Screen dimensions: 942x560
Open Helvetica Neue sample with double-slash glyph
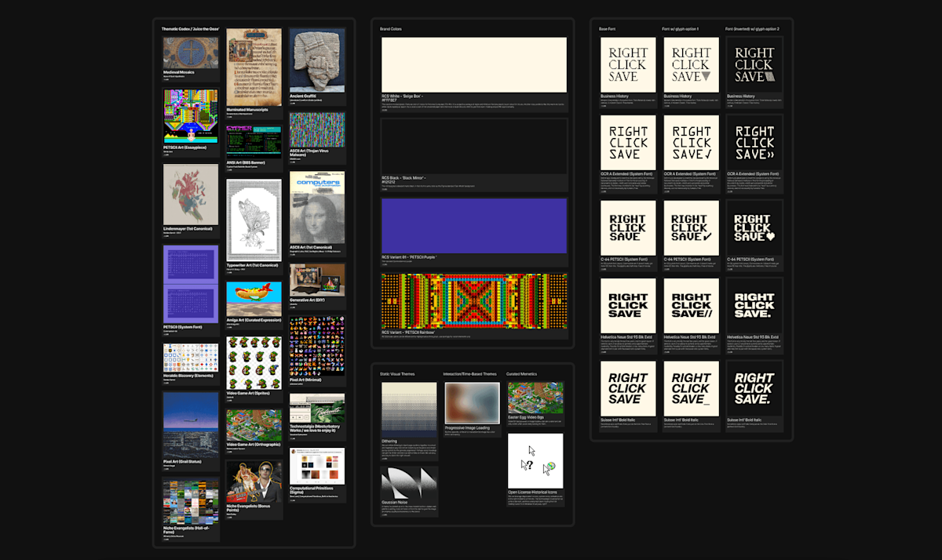tap(692, 306)
